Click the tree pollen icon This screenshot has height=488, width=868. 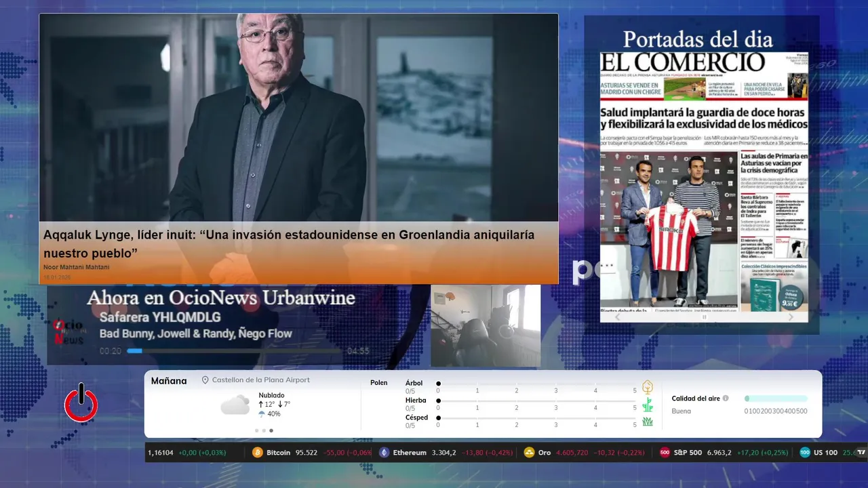(x=648, y=387)
